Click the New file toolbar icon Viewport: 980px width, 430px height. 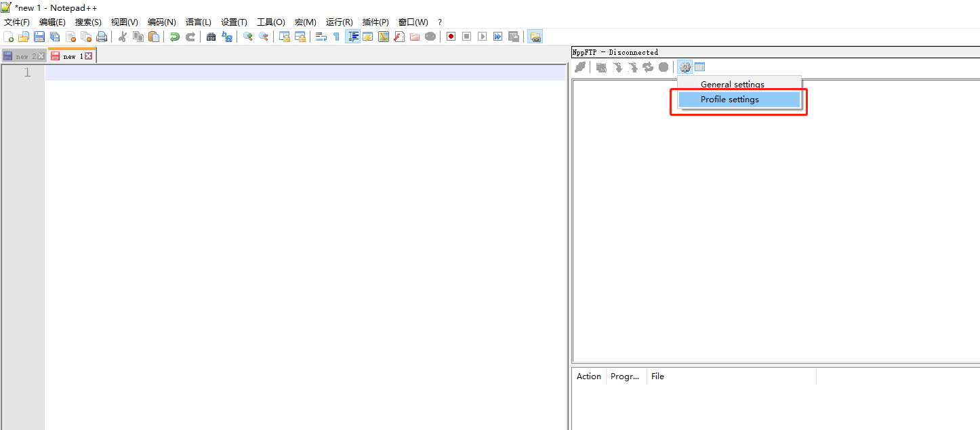tap(9, 37)
